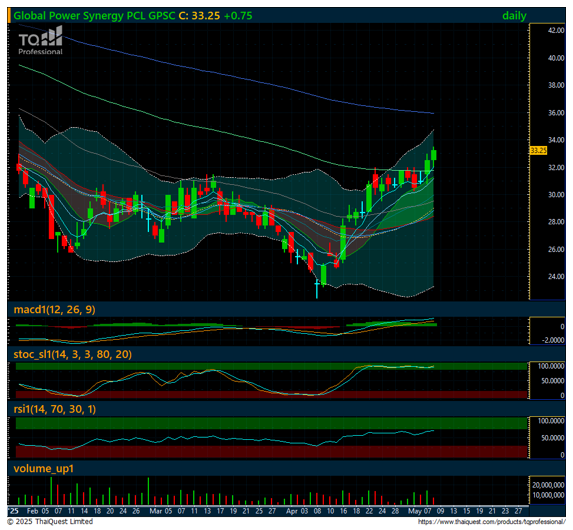Click the 'daily' timeframe label
This screenshot has height=530, width=573.
[514, 16]
